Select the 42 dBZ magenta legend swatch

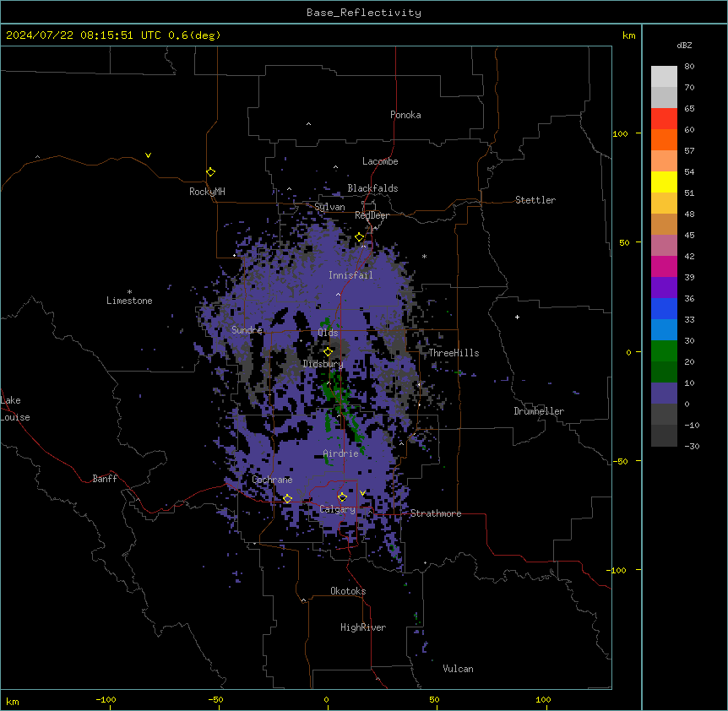[x=664, y=266]
